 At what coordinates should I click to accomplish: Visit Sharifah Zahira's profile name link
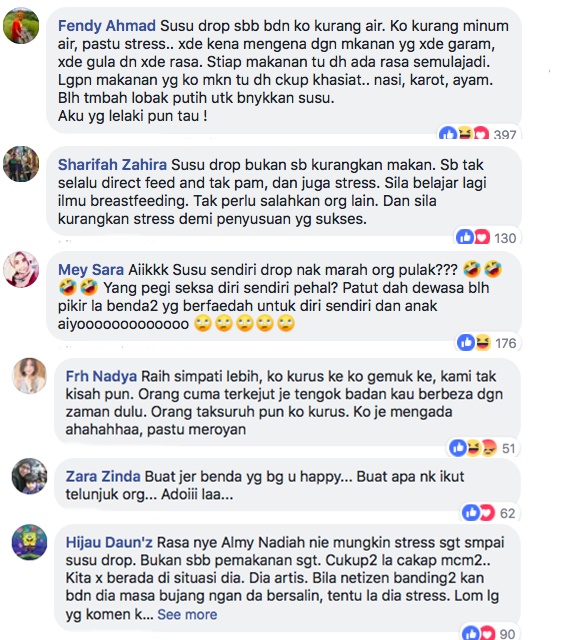112,164
